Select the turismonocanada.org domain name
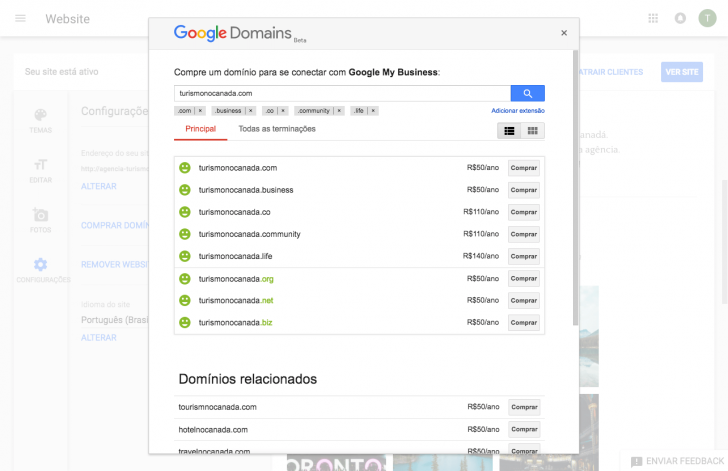 (236, 279)
